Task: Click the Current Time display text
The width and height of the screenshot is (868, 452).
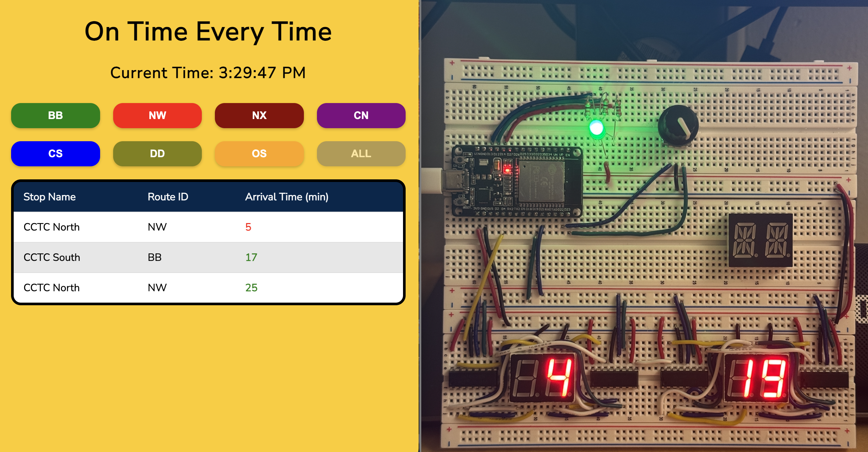Action: 208,73
